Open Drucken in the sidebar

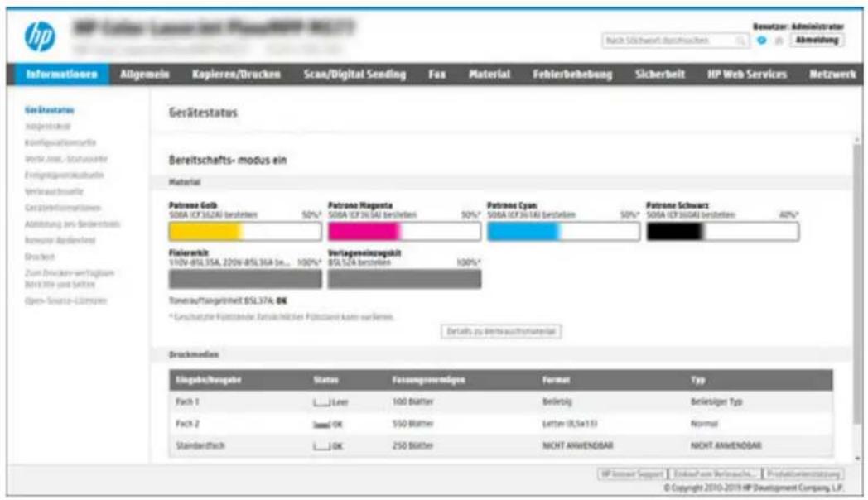tap(39, 257)
